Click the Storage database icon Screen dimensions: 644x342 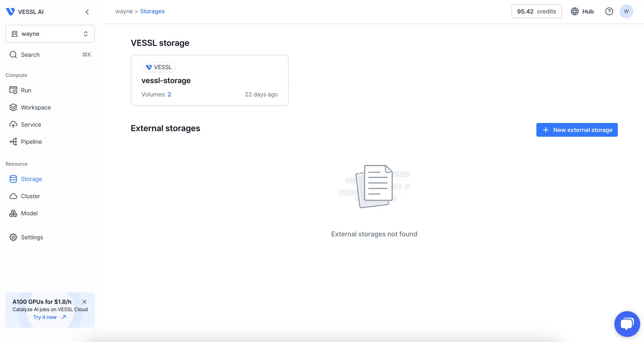coord(13,179)
